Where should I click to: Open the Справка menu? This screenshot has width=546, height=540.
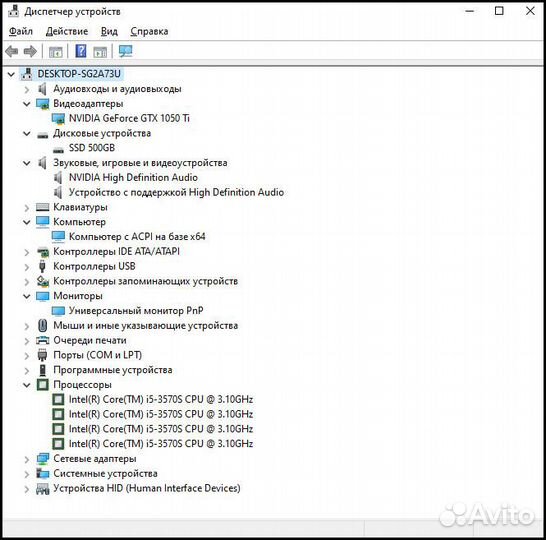coord(149,31)
